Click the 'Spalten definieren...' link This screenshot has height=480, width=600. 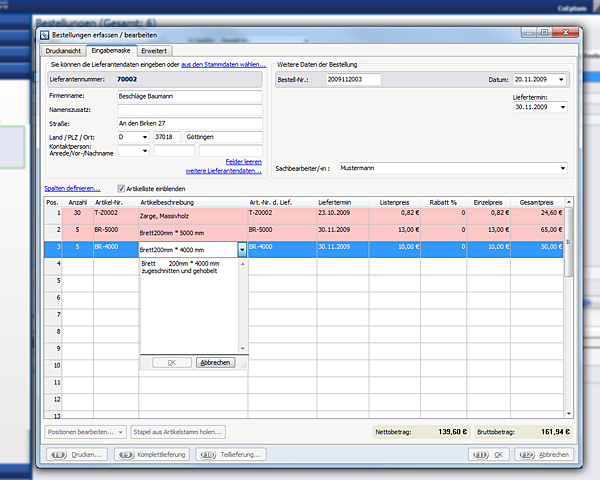coord(72,188)
